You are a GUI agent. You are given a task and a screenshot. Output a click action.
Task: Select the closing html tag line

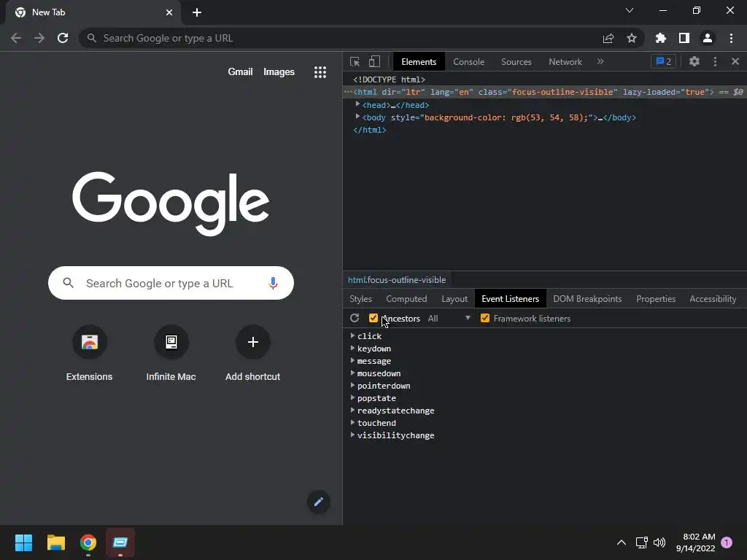[370, 130]
